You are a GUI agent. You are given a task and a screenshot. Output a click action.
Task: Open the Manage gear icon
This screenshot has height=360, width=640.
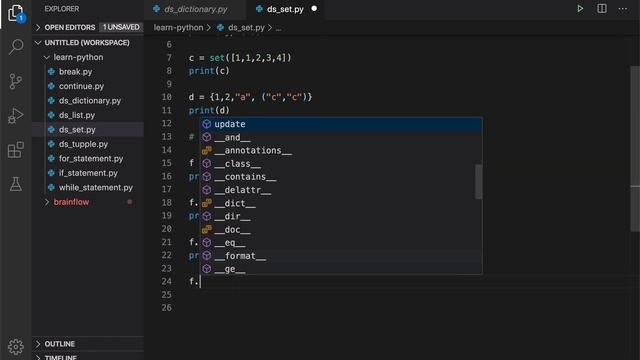[16, 347]
